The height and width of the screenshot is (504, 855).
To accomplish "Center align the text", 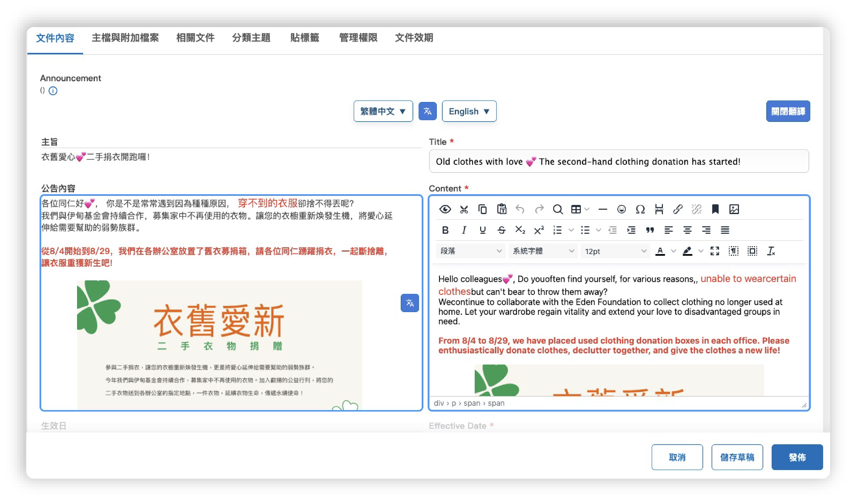I will (688, 230).
